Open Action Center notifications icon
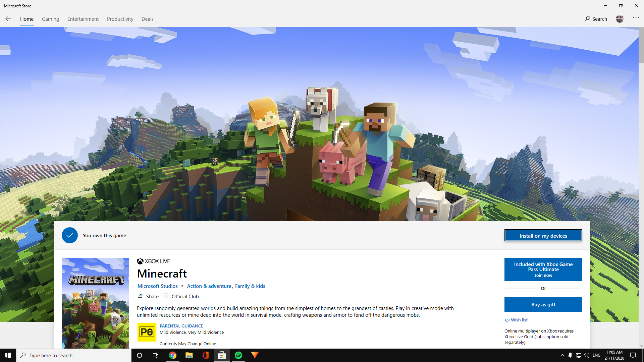The image size is (644, 362). (633, 355)
